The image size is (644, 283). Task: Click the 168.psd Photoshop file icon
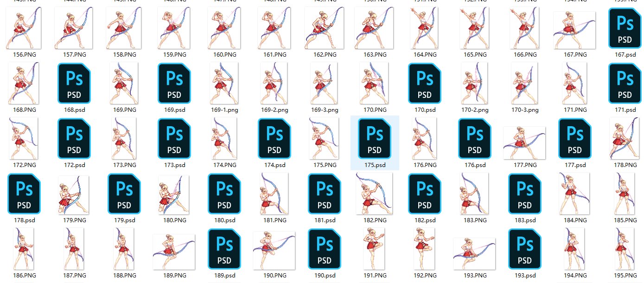coord(74,84)
